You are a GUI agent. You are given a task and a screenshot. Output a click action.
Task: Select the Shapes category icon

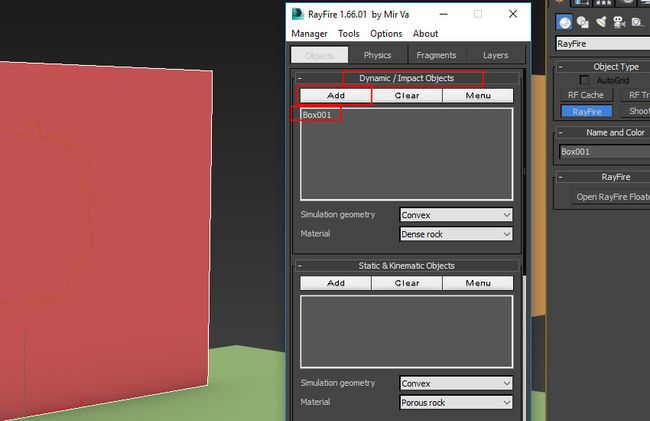tap(582, 22)
